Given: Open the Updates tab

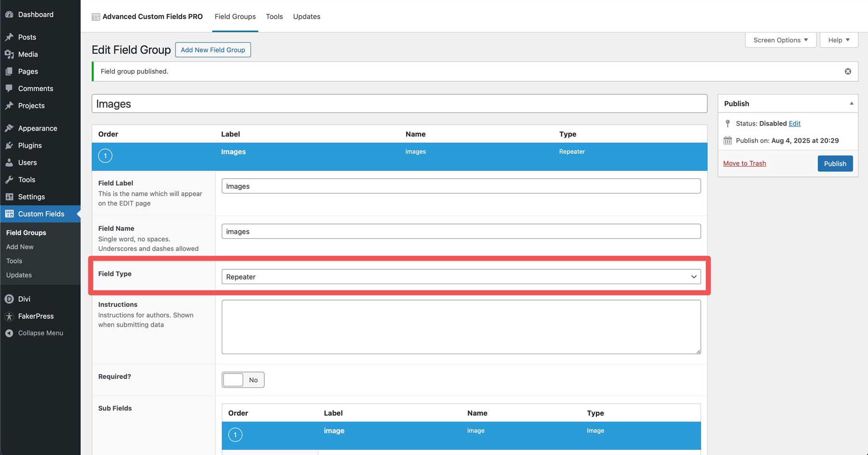Looking at the screenshot, I should click(x=306, y=16).
